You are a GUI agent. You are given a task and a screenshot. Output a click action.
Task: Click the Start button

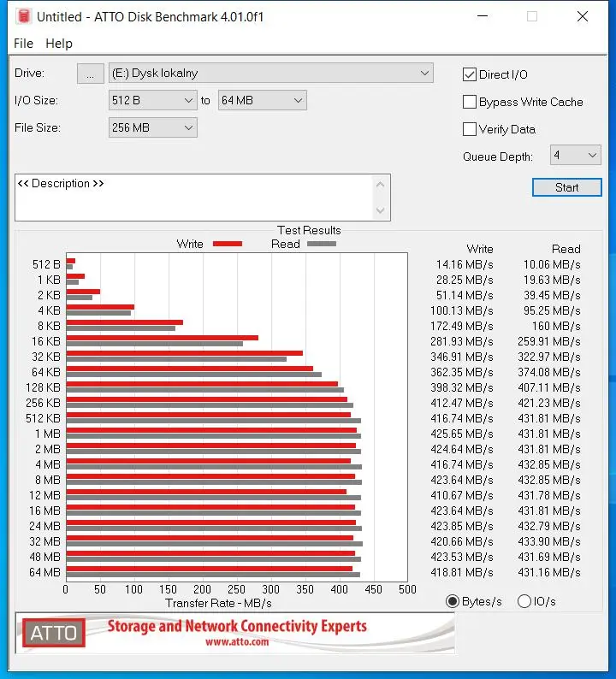tap(566, 187)
